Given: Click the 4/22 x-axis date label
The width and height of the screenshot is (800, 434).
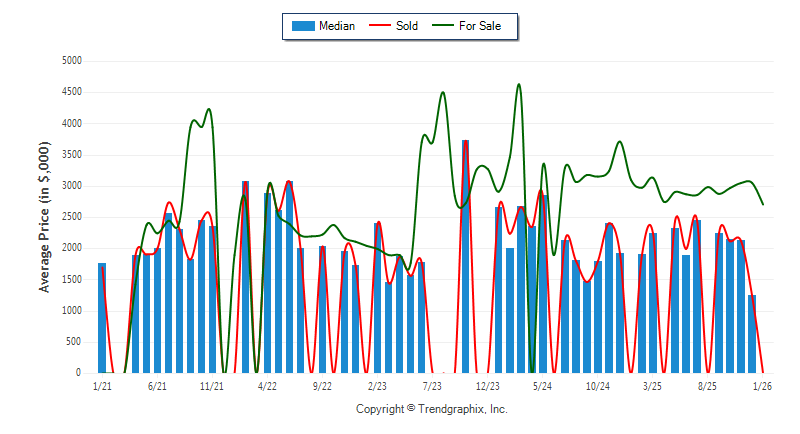Looking at the screenshot, I should (x=267, y=385).
